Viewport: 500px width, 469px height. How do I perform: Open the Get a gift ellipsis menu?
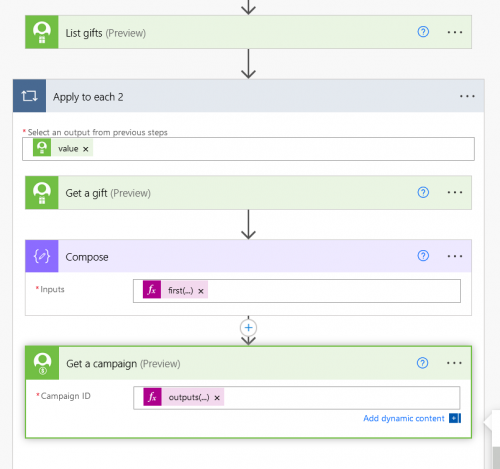click(455, 192)
